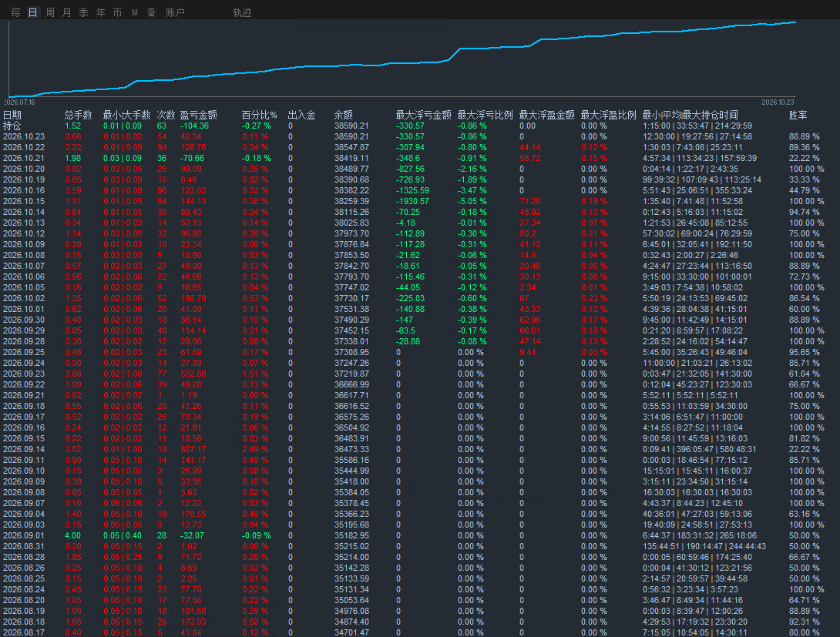Click the 36473.33 balance cell
Screen dimensions: 840x637
tap(351, 449)
